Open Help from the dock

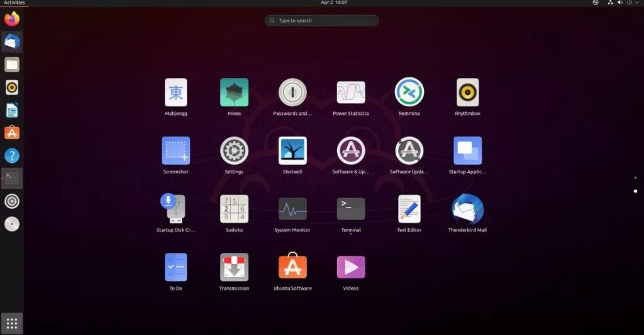[x=12, y=156]
